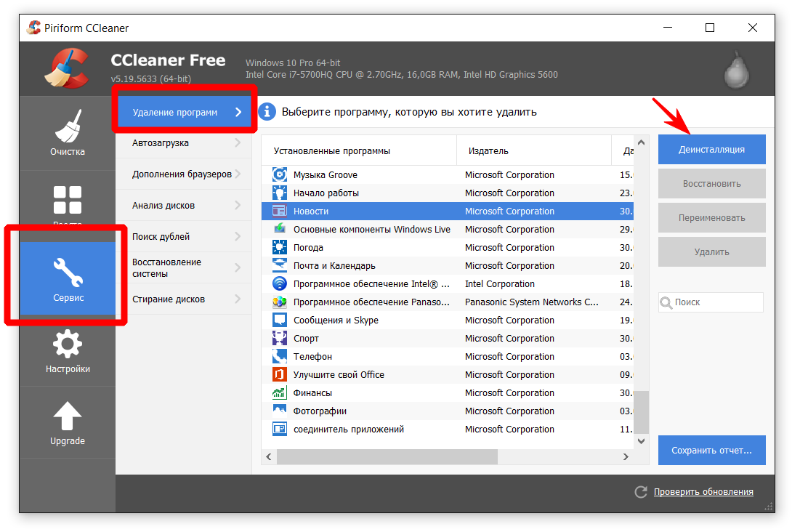This screenshot has height=532, width=808.
Task: Open Дополнения браузеров section
Action: click(182, 174)
